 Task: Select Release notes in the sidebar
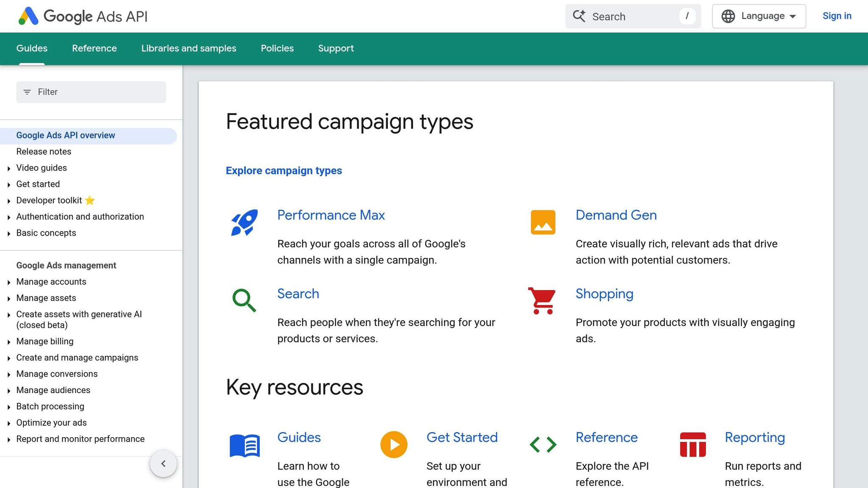pos(44,151)
